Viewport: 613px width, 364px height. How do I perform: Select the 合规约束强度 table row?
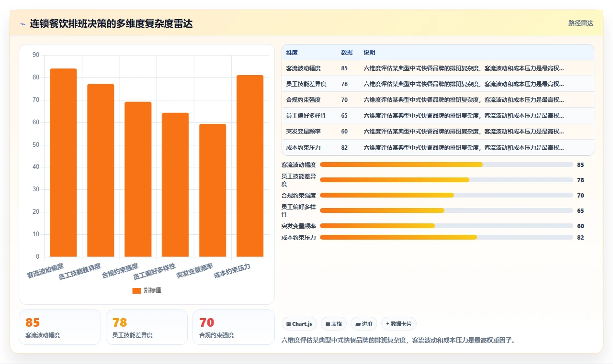[438, 100]
